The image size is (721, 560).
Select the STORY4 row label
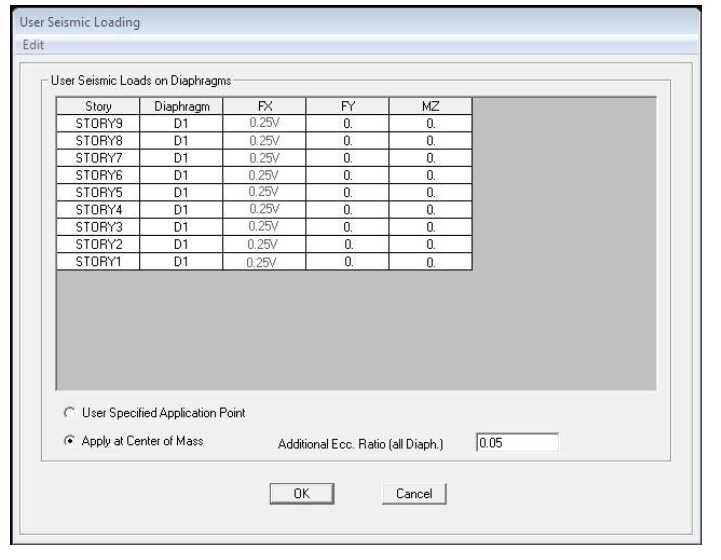pyautogui.click(x=98, y=210)
